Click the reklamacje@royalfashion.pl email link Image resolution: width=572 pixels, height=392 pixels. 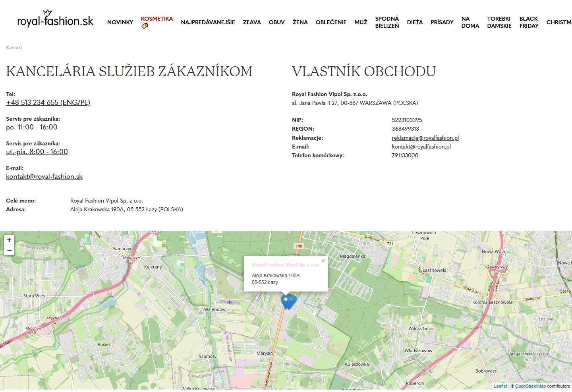point(425,138)
